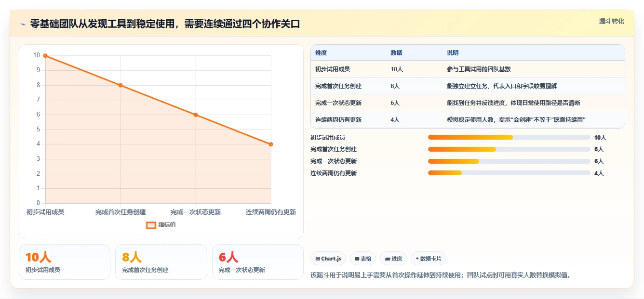
Task: Click the 连续两周仍有更新 progress bar
Action: [x=509, y=173]
